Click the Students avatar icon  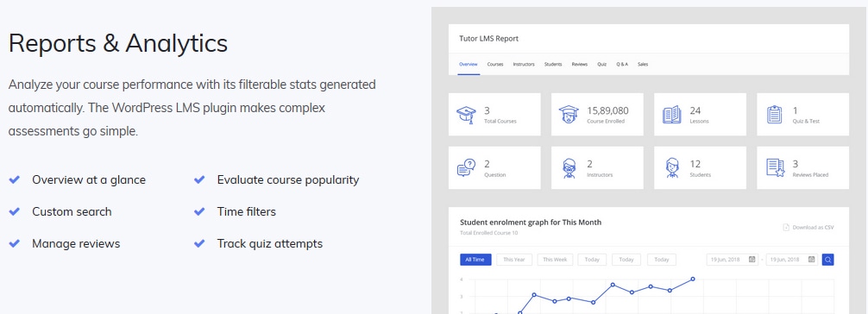[x=672, y=168]
